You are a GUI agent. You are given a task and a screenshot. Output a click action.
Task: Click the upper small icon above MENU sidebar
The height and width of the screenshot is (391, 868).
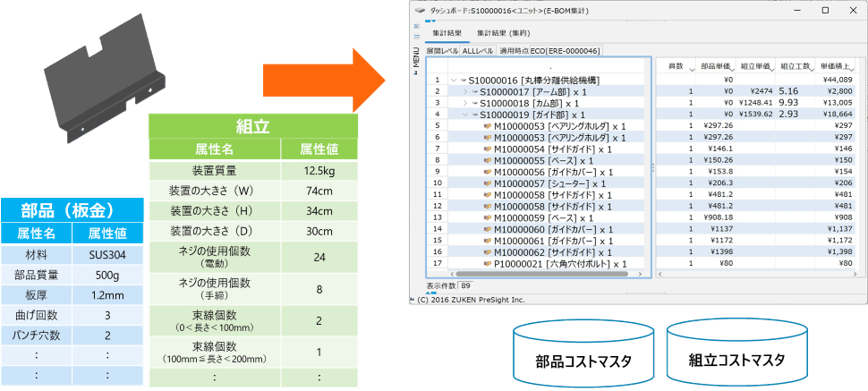pyautogui.click(x=417, y=26)
